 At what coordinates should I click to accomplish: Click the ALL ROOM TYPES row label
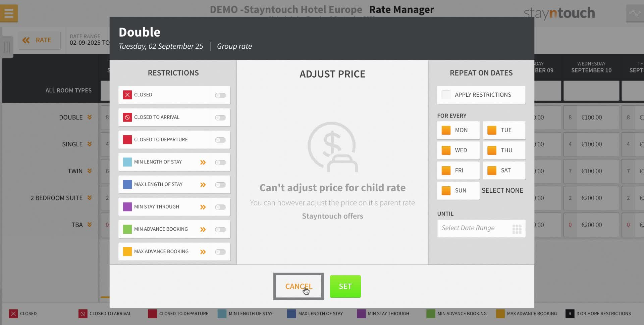coord(68,91)
